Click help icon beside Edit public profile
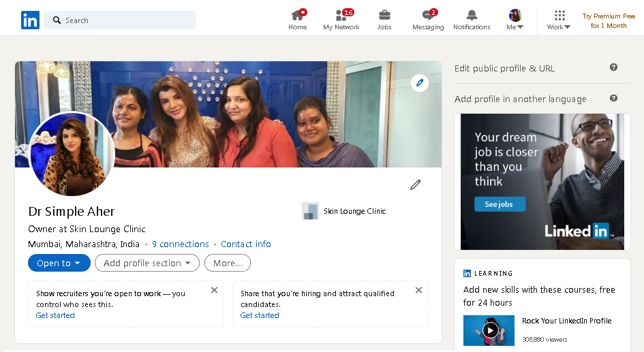Image resolution: width=644 pixels, height=352 pixels. pos(613,67)
